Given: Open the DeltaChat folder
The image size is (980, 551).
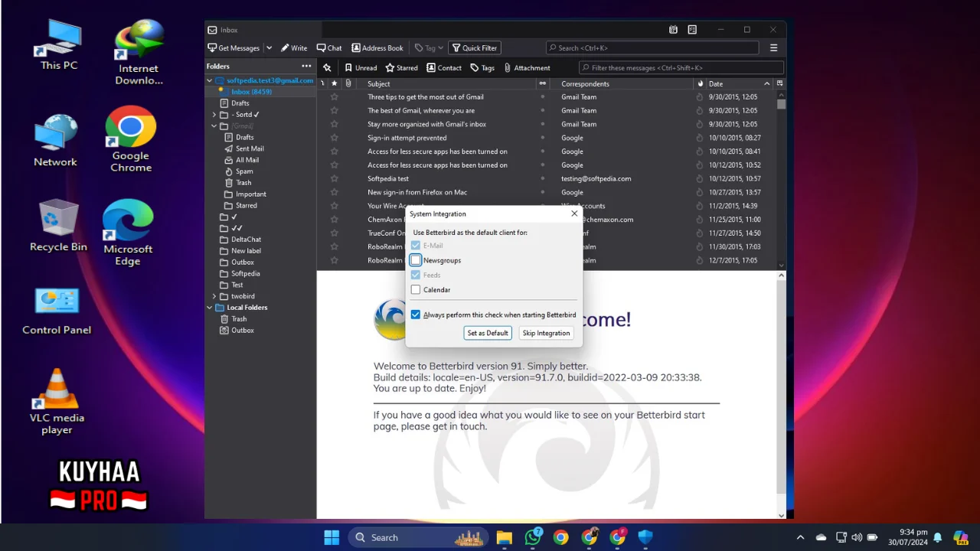Looking at the screenshot, I should click(247, 240).
